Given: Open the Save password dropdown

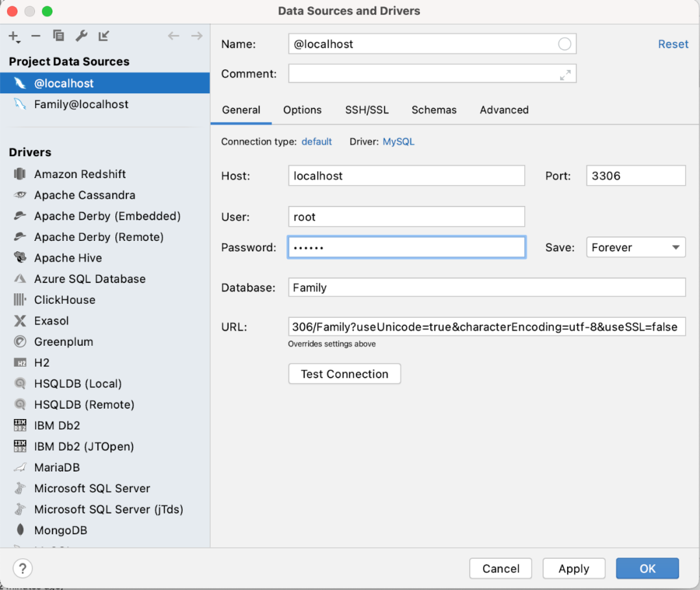Looking at the screenshot, I should 635,247.
